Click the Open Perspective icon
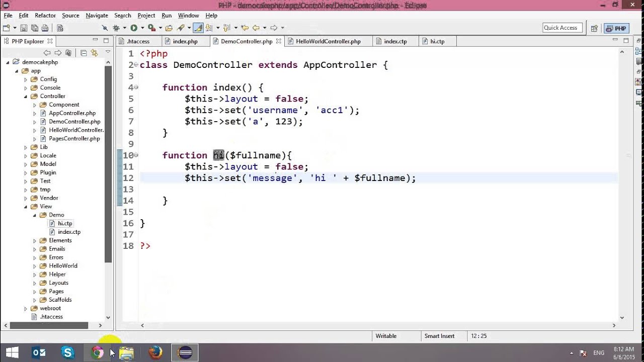644x362 pixels. (594, 28)
